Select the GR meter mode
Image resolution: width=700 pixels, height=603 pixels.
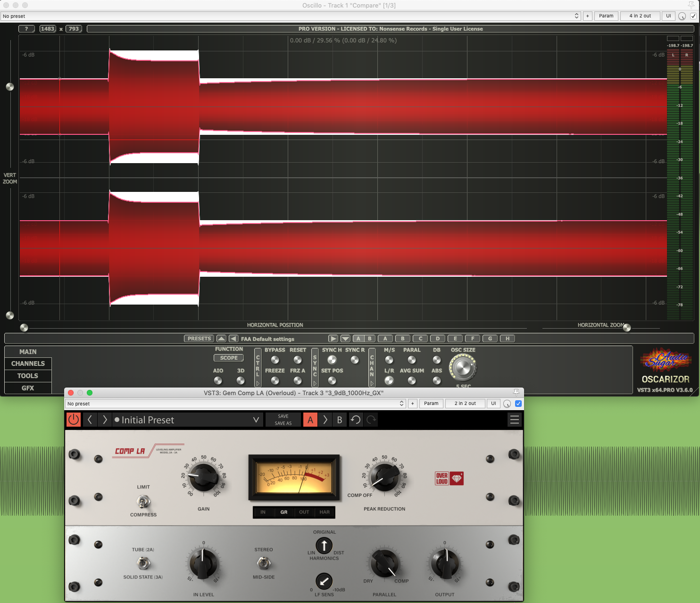[284, 512]
